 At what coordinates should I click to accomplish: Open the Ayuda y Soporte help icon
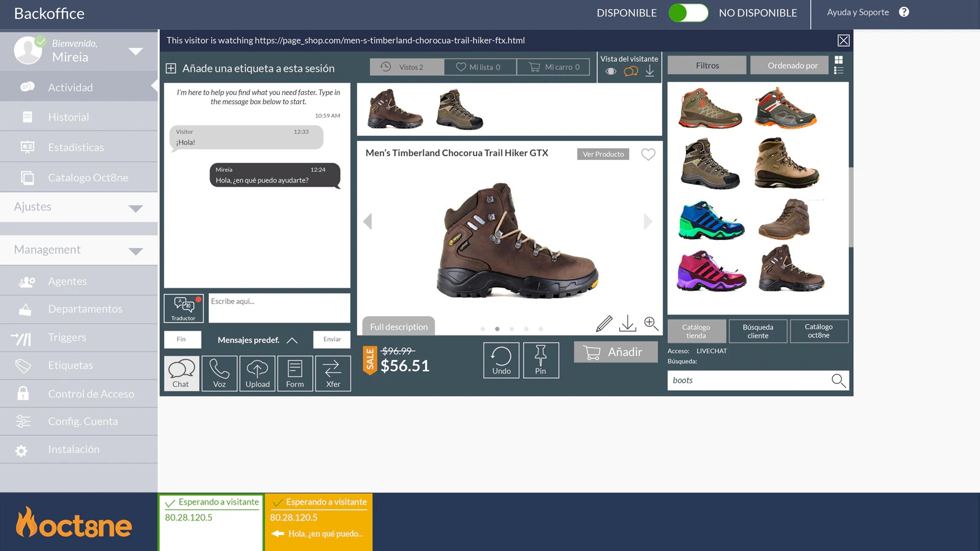coord(904,12)
